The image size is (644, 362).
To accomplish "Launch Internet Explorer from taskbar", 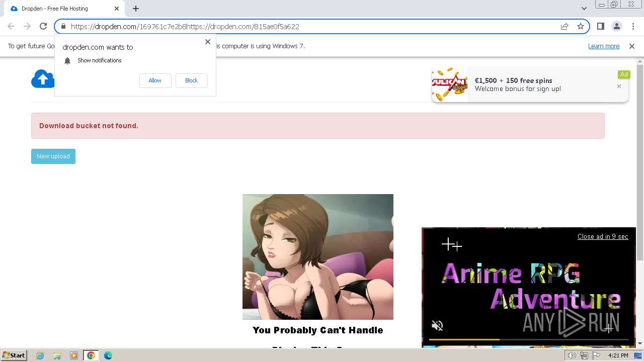I will pyautogui.click(x=40, y=355).
